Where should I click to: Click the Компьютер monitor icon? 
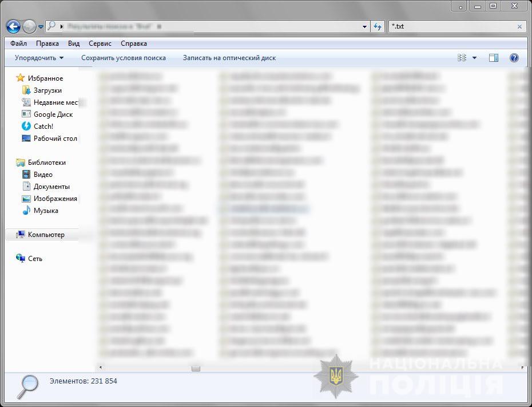tap(21, 235)
